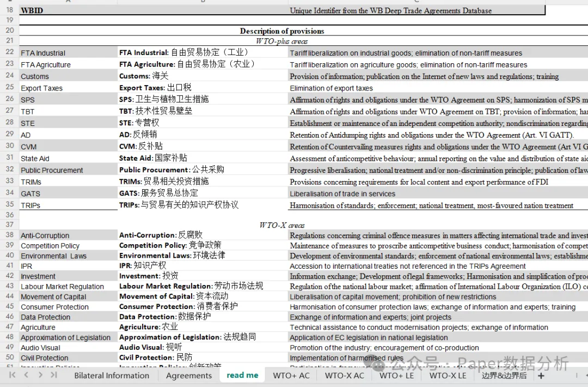Go to first sheet navigation arrow
Screen dimensions: 588x387
[12, 374]
